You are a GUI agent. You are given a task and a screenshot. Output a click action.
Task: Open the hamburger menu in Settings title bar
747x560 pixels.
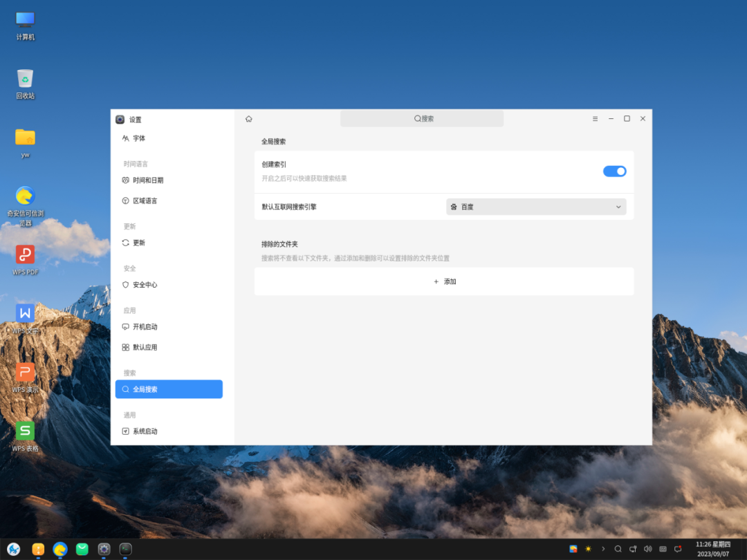click(x=595, y=119)
